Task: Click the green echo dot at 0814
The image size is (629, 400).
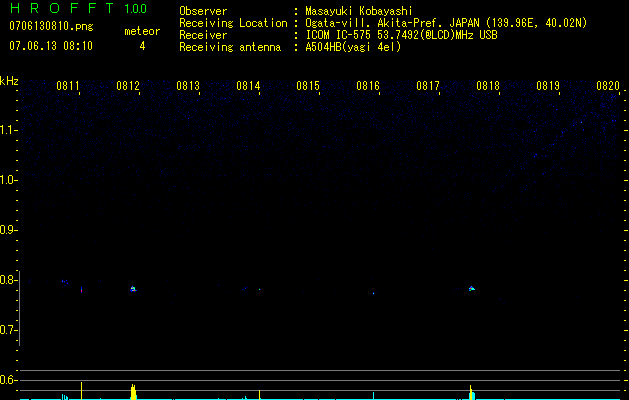Action: click(x=260, y=289)
